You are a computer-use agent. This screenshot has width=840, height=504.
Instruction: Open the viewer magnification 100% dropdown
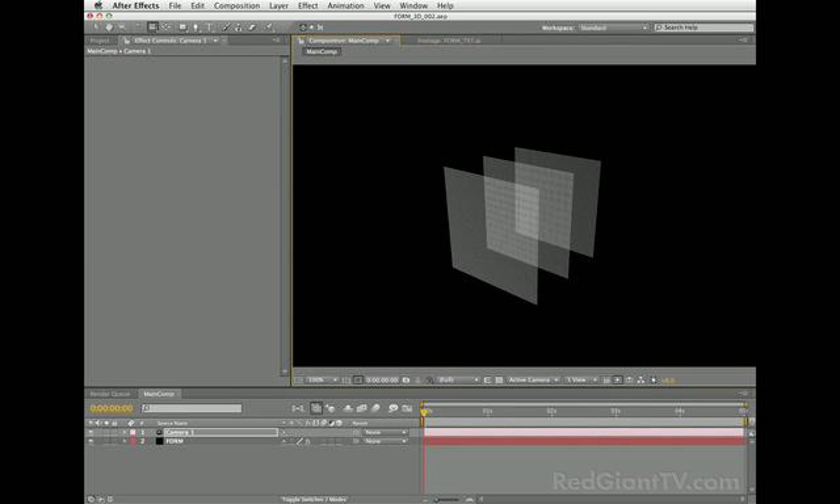(322, 380)
